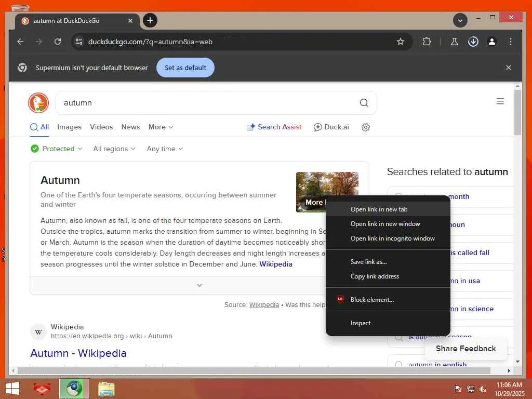Click the network tray icon
The image size is (532, 399).
[471, 389]
